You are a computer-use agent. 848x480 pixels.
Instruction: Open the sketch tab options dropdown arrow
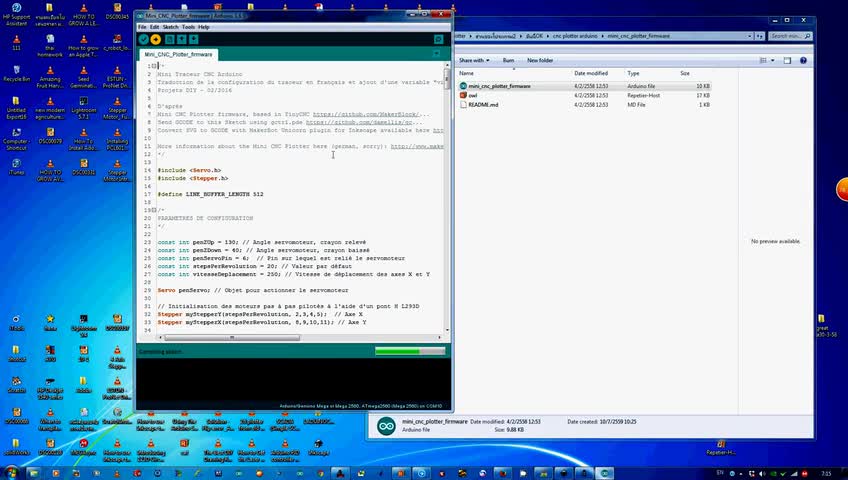[436, 54]
